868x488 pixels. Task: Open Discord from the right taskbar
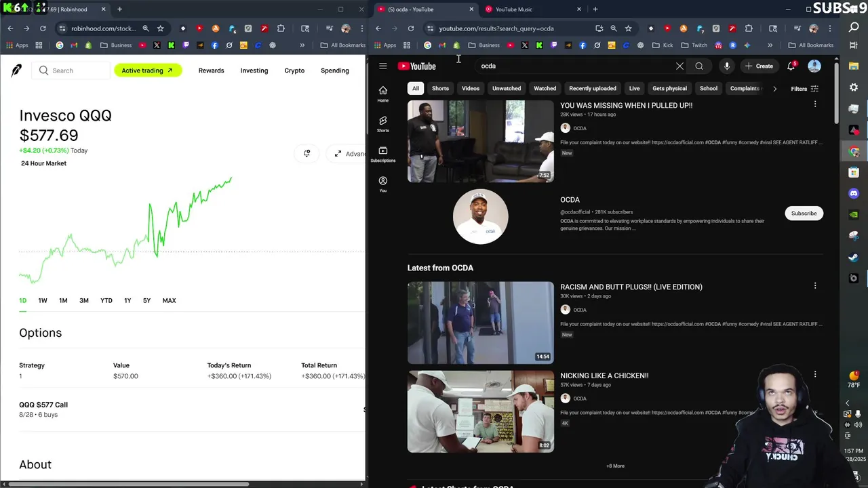pyautogui.click(x=854, y=194)
